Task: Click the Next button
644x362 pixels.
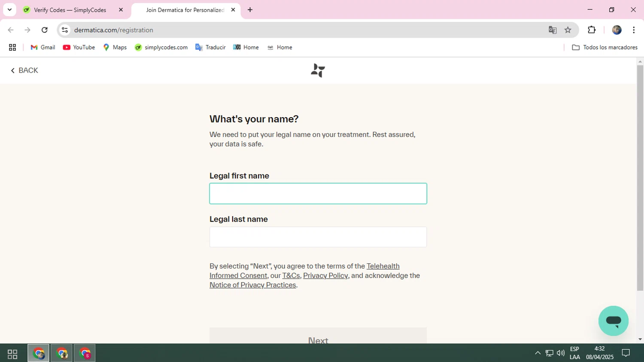Action: coord(318,336)
